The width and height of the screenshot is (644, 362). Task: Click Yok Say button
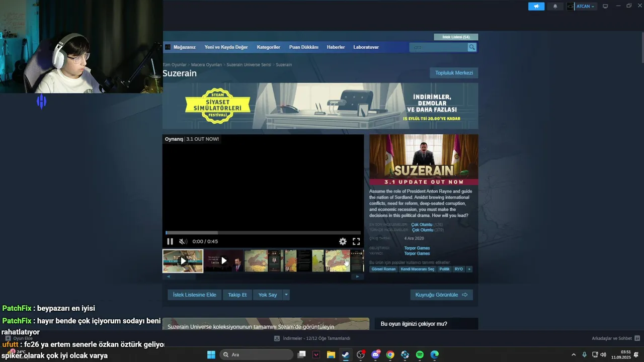[268, 295]
